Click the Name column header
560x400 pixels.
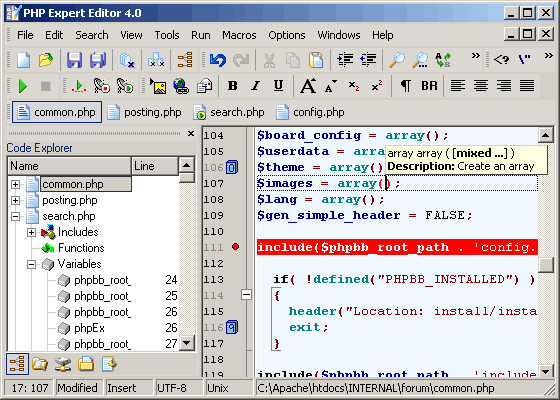[x=70, y=166]
